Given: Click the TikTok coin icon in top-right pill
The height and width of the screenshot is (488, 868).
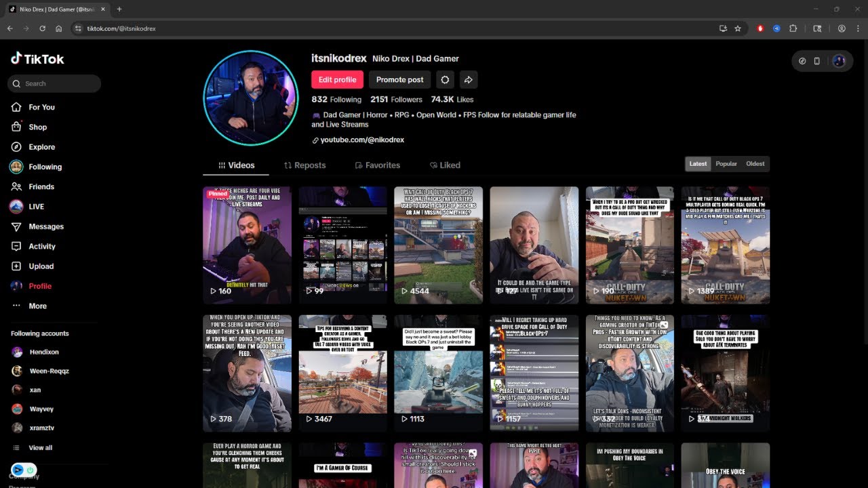Looking at the screenshot, I should 802,61.
